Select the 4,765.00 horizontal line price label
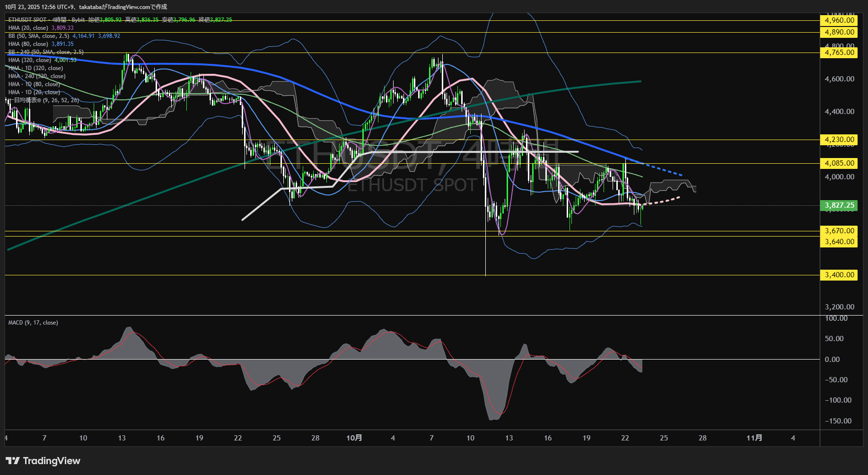 (839, 53)
